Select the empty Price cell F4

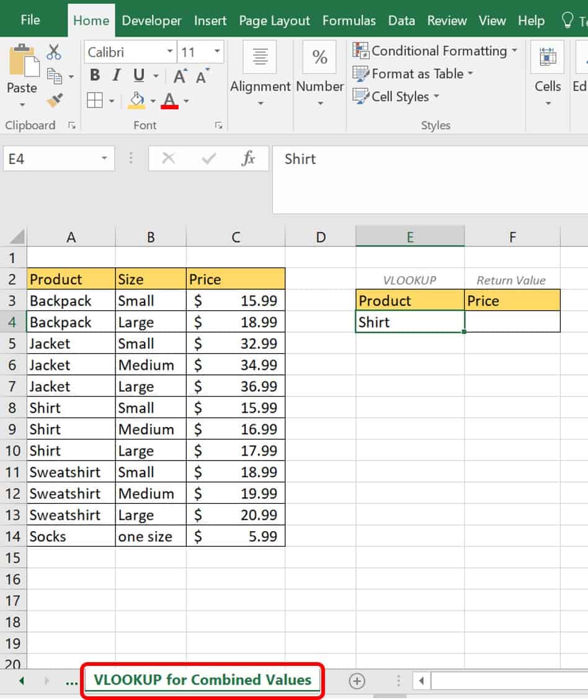(512, 322)
